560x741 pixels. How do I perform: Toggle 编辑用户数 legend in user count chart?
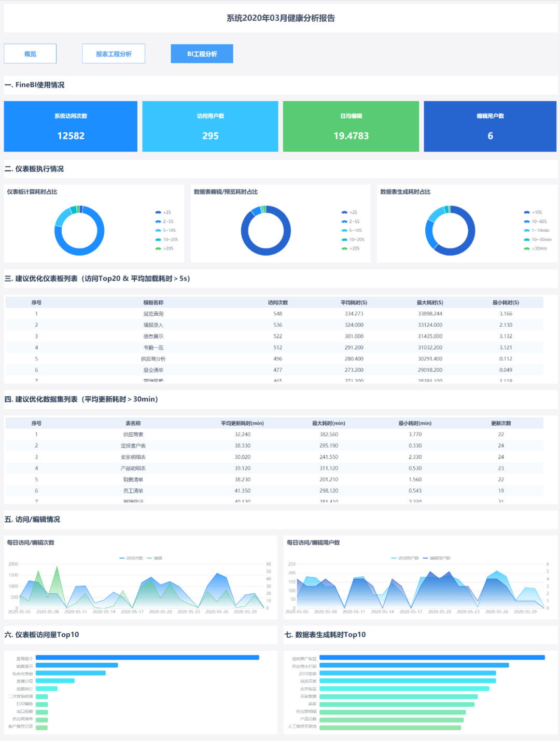pos(426,558)
